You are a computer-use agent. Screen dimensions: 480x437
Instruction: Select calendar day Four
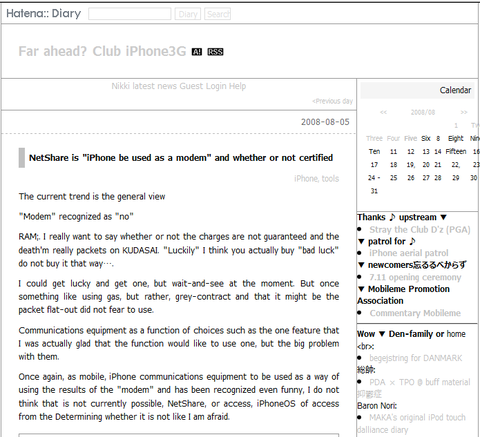393,138
